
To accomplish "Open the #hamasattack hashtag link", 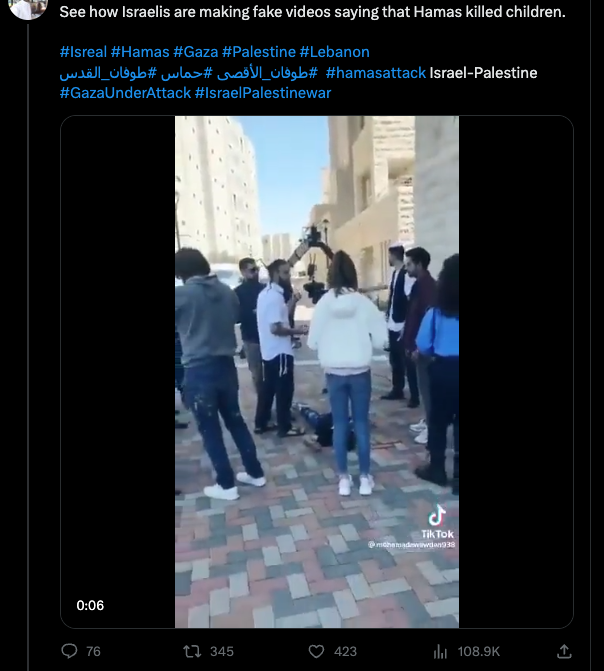I will [x=376, y=73].
